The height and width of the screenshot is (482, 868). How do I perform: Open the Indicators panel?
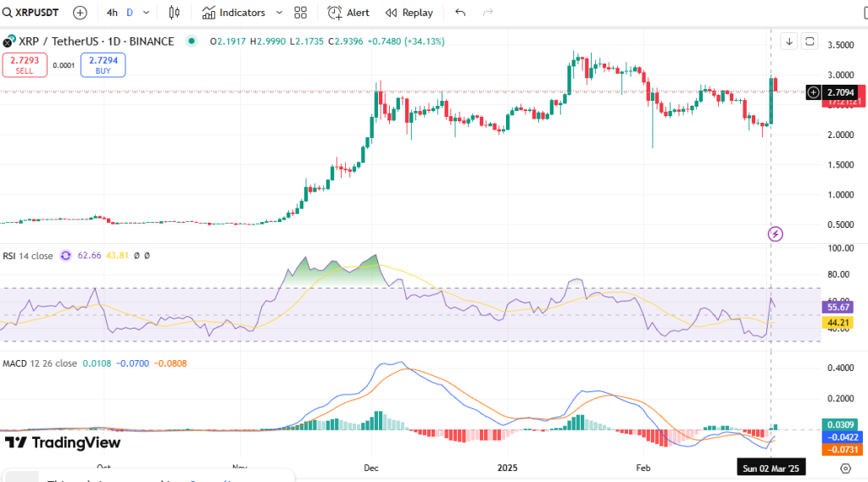click(x=233, y=13)
